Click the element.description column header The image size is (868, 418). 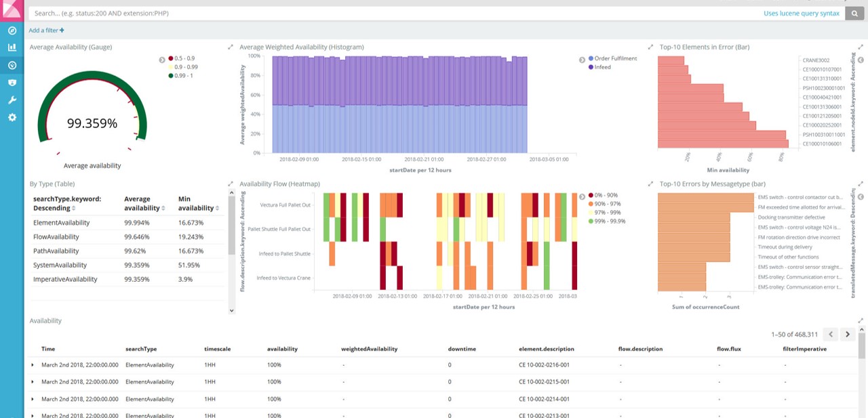point(547,349)
